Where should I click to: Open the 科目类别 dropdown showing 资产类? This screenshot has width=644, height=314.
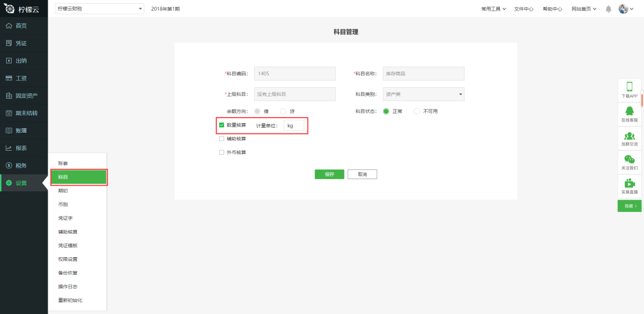click(423, 94)
